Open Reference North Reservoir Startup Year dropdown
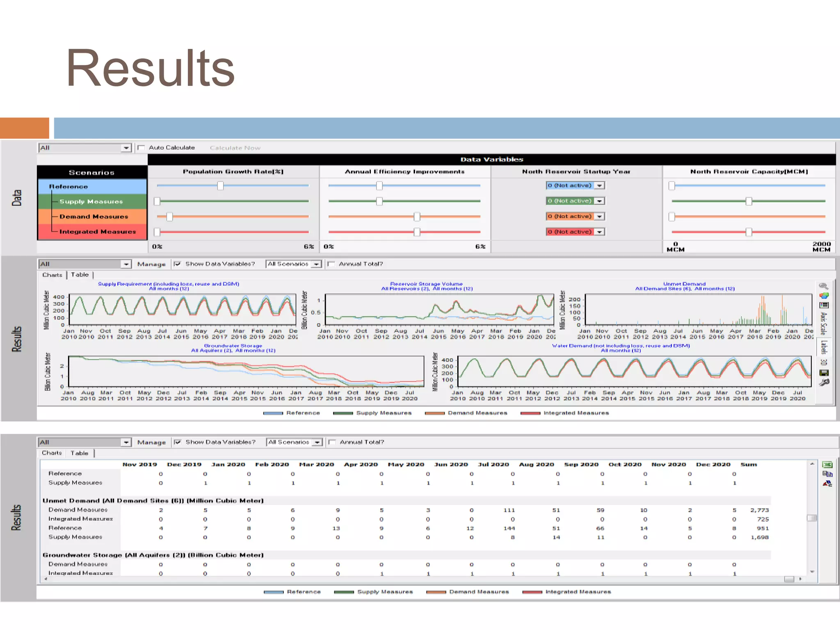 (600, 186)
